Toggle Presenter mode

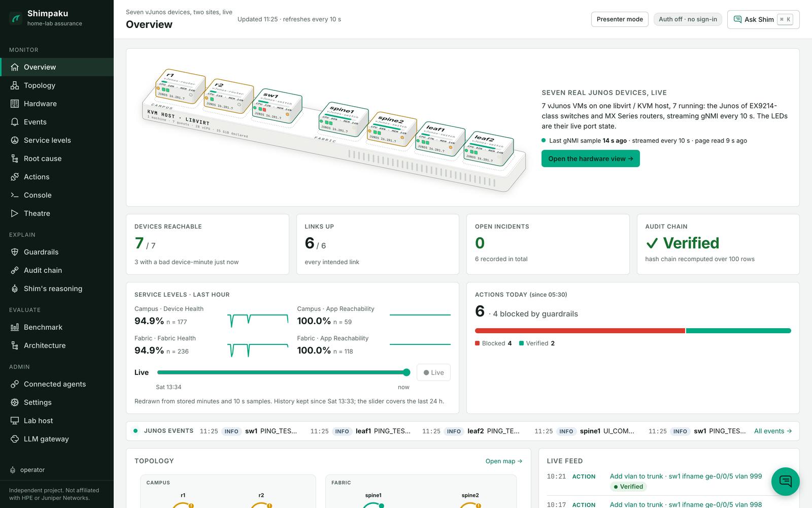click(620, 19)
